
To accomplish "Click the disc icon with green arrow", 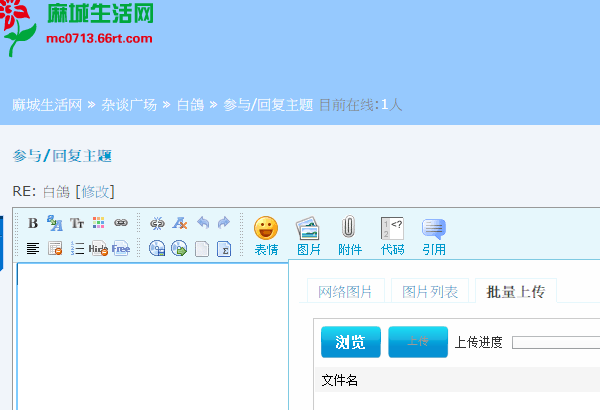I will click(179, 248).
